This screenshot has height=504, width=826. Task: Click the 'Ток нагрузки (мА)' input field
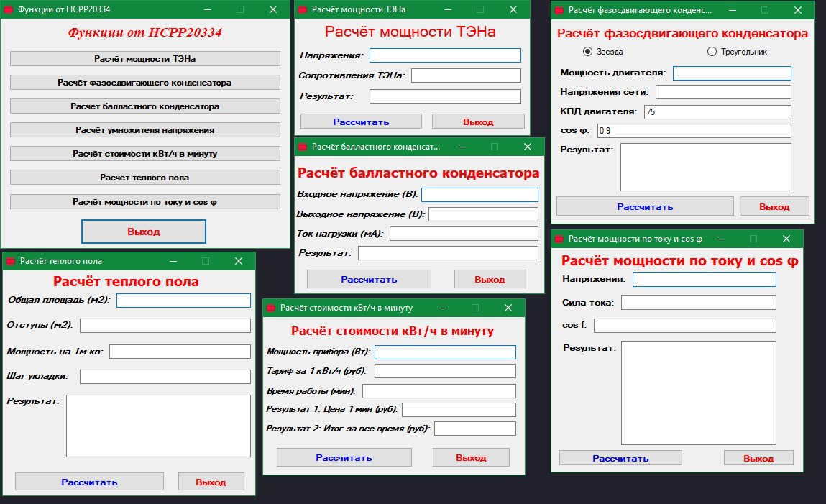[x=464, y=234]
